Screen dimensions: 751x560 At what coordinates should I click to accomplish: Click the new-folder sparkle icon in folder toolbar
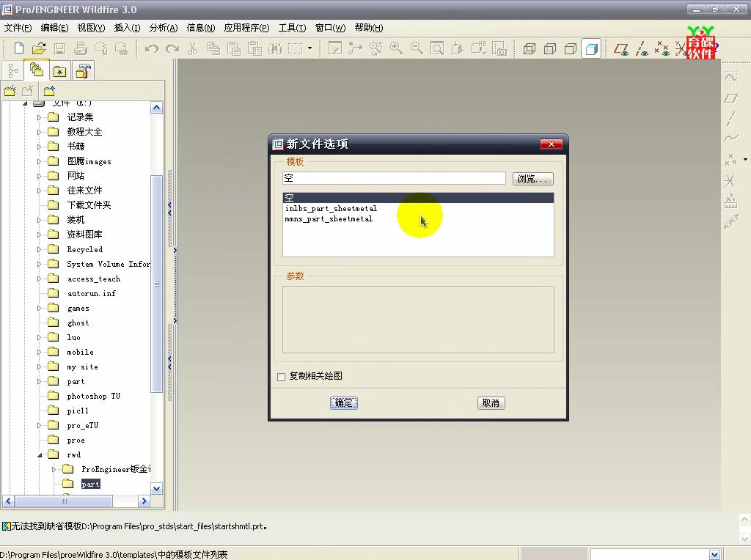coord(10,90)
